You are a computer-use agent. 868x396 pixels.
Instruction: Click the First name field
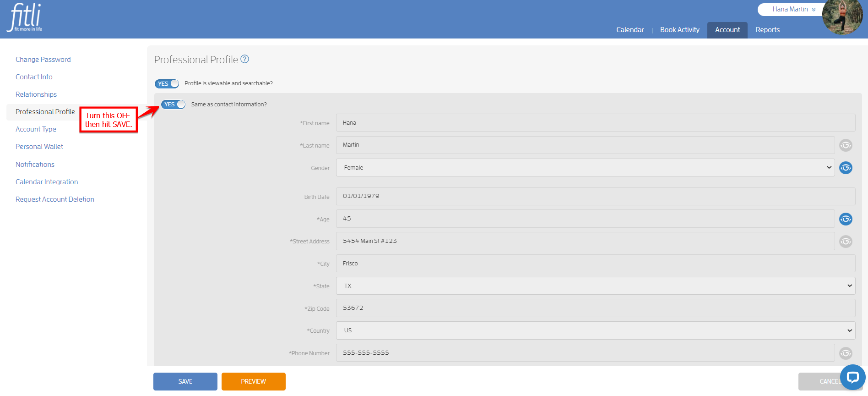click(x=596, y=123)
